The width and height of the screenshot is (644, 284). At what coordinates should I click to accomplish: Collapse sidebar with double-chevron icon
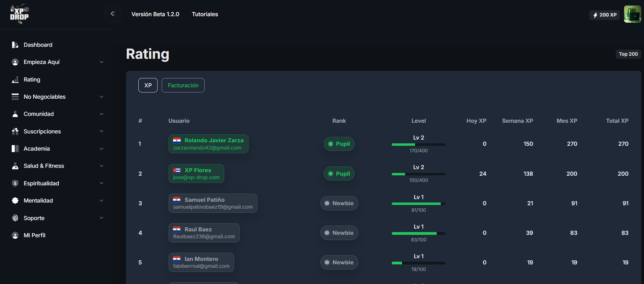tap(113, 14)
